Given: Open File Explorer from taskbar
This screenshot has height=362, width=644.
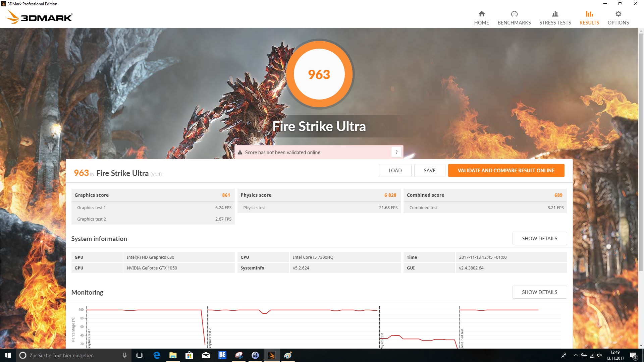Looking at the screenshot, I should pos(173,355).
